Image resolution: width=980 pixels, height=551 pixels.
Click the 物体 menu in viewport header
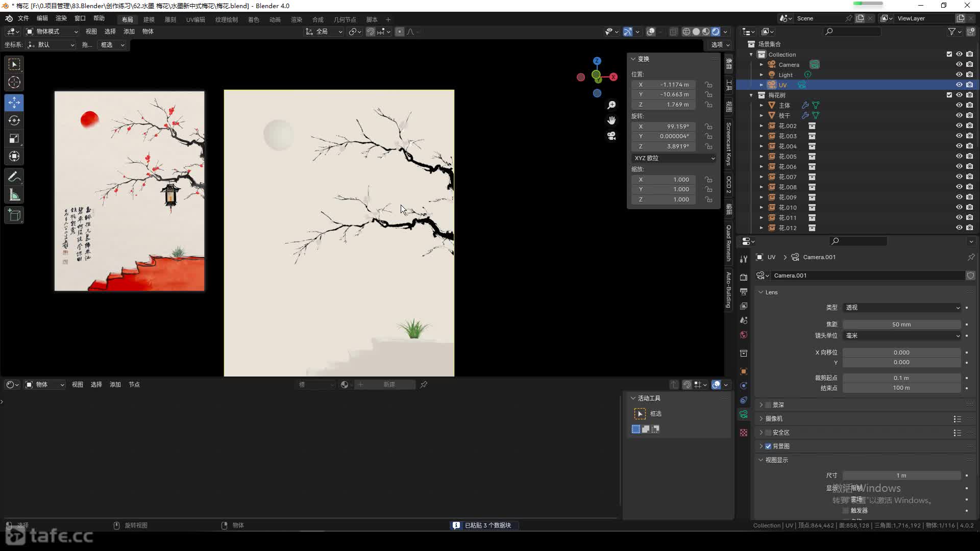(148, 32)
